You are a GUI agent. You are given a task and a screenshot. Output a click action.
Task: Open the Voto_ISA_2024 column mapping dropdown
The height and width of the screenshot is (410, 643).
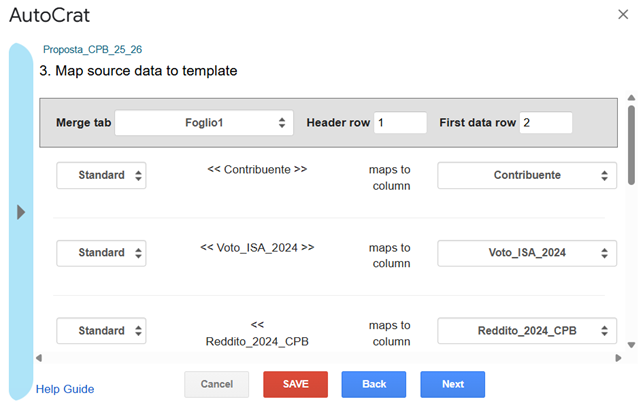point(527,252)
